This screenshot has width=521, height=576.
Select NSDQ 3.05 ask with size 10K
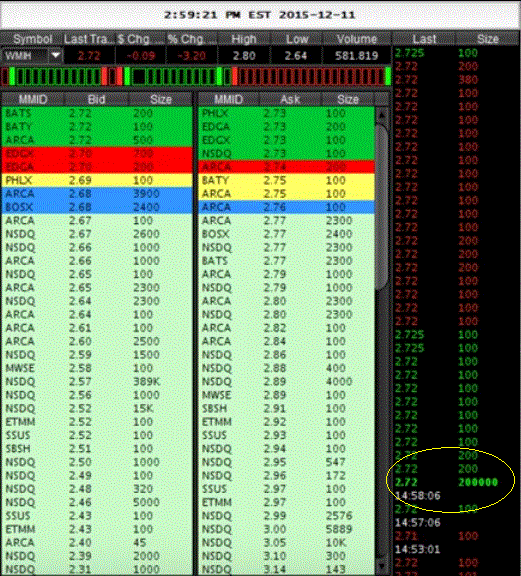coord(287,543)
